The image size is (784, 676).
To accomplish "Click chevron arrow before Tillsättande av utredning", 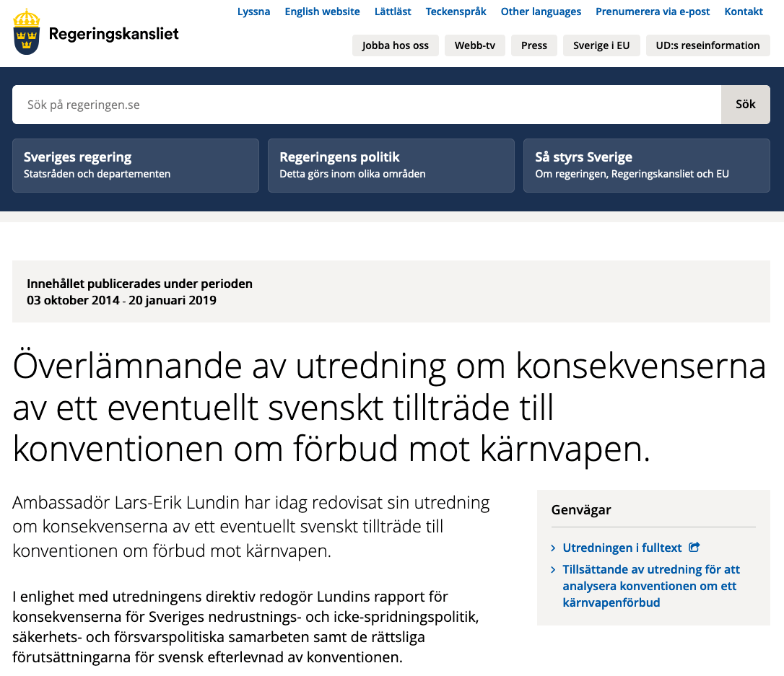I will coord(554,570).
